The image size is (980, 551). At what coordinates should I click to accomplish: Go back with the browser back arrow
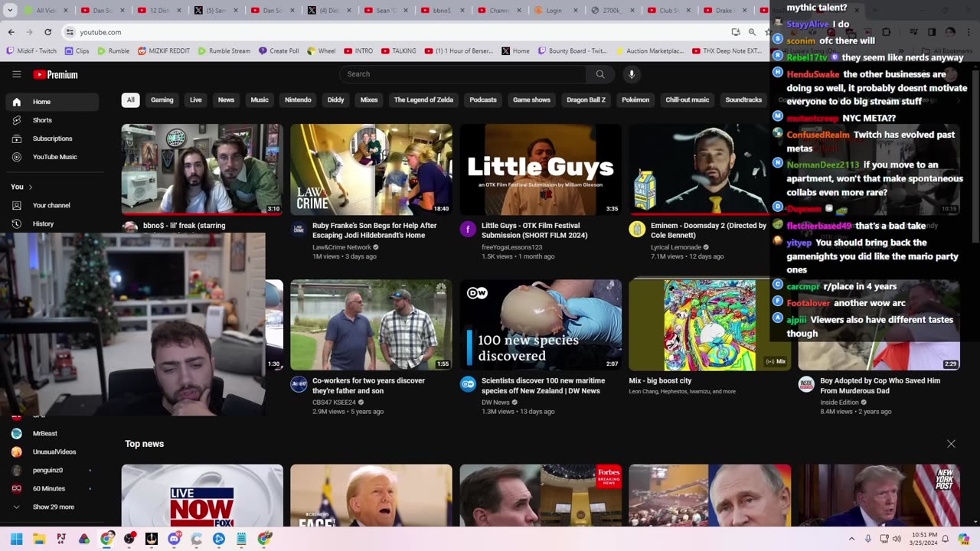click(x=11, y=32)
